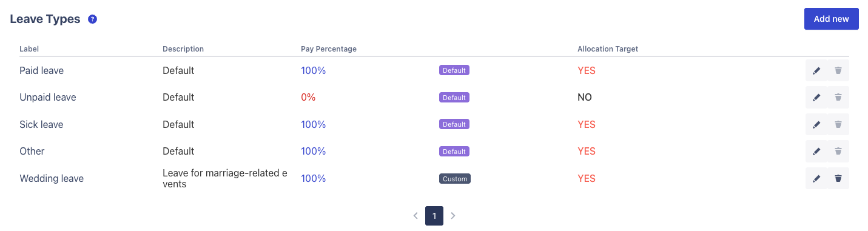Screen dimensions: 868x231
Task: Click the trash icon for Unpaid leave
Action: click(x=838, y=97)
